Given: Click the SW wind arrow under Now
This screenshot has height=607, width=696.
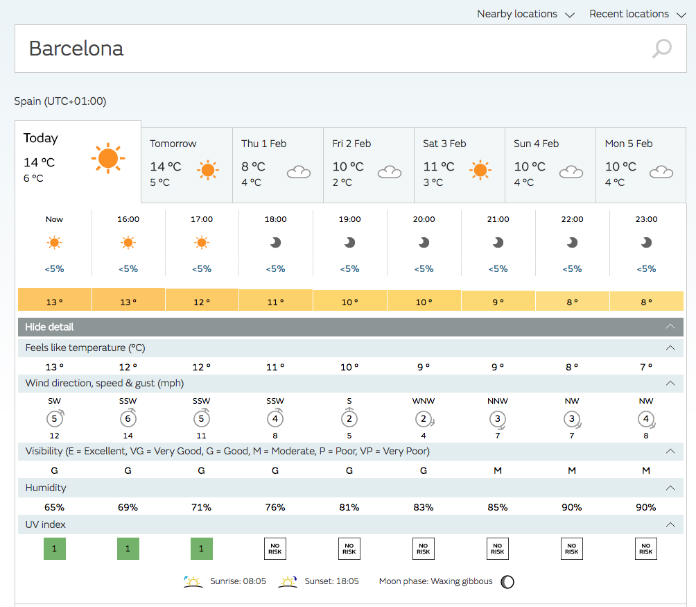Looking at the screenshot, I should 55,420.
